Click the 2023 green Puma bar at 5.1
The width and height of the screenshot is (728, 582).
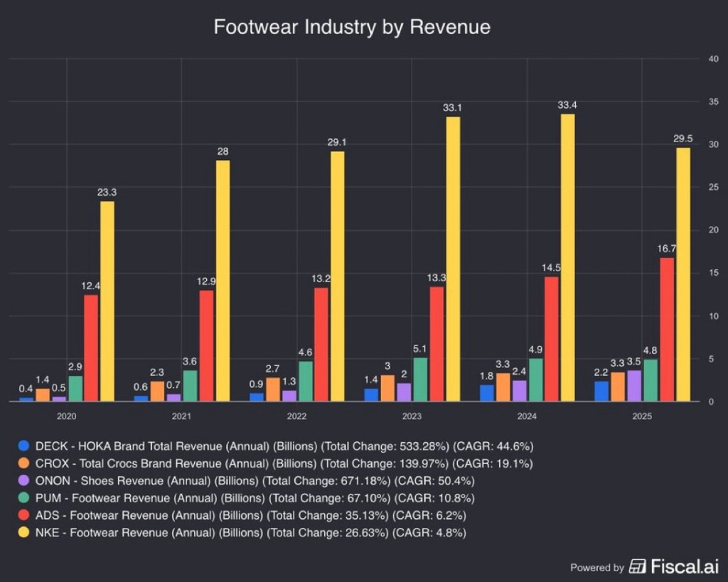pos(419,379)
